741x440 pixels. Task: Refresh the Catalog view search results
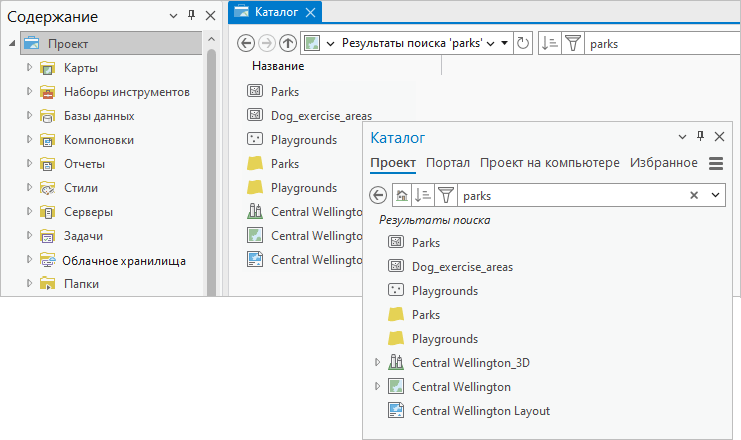[x=523, y=43]
